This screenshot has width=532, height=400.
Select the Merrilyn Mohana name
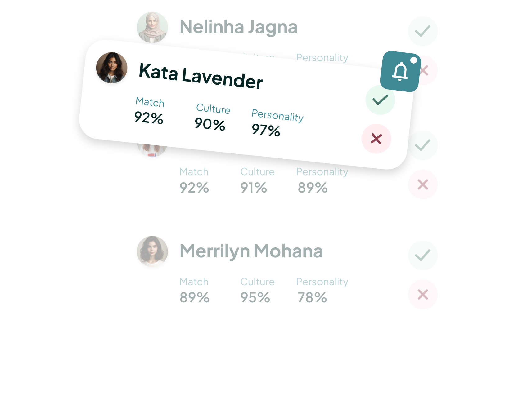point(251,251)
